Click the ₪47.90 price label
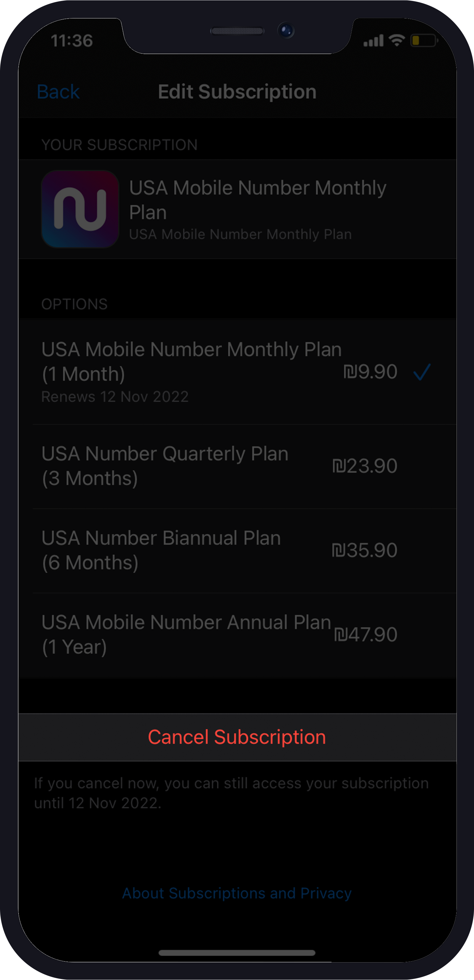 (x=365, y=635)
